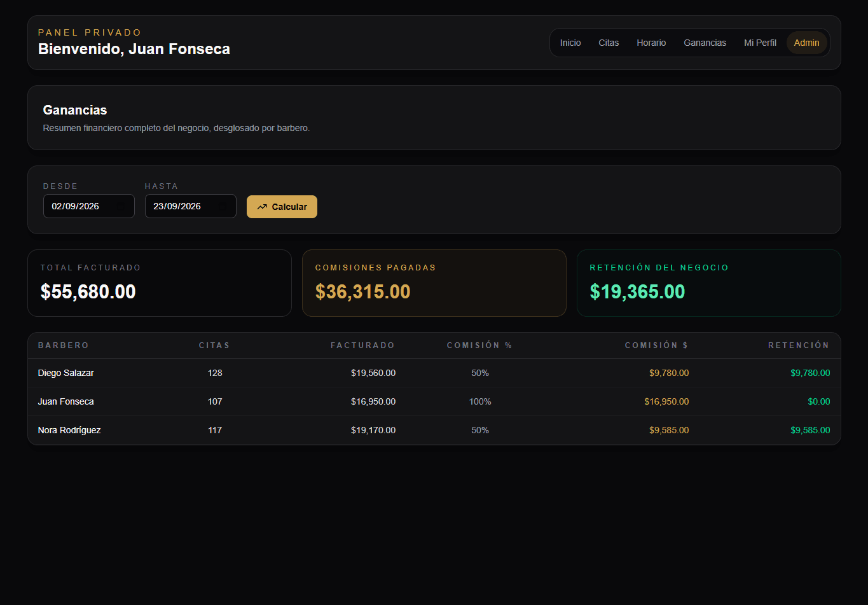The image size is (868, 605).
Task: Switch to the Horario tab
Action: [651, 43]
